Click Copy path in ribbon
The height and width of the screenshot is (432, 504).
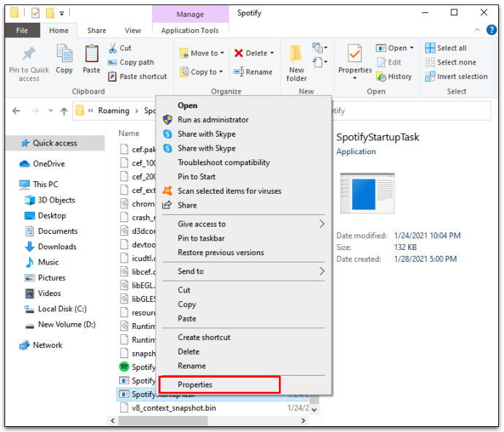pyautogui.click(x=131, y=62)
